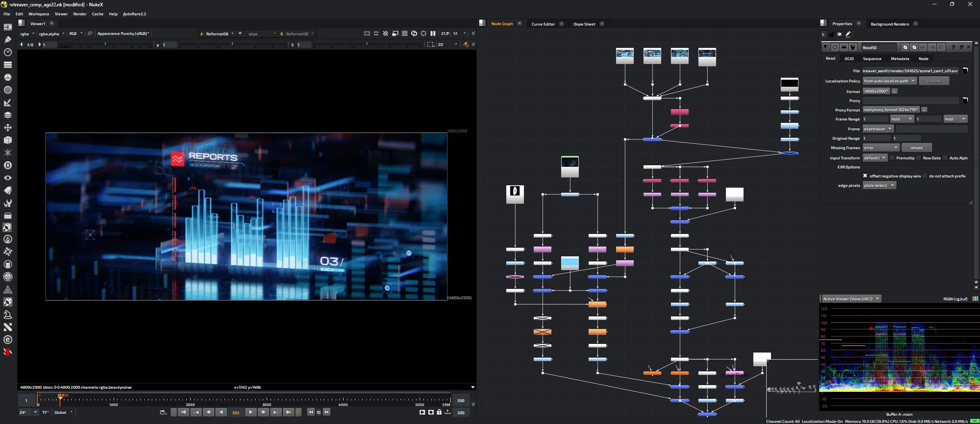
Task: Click the wrench icon in Read50 header
Action: click(853, 48)
